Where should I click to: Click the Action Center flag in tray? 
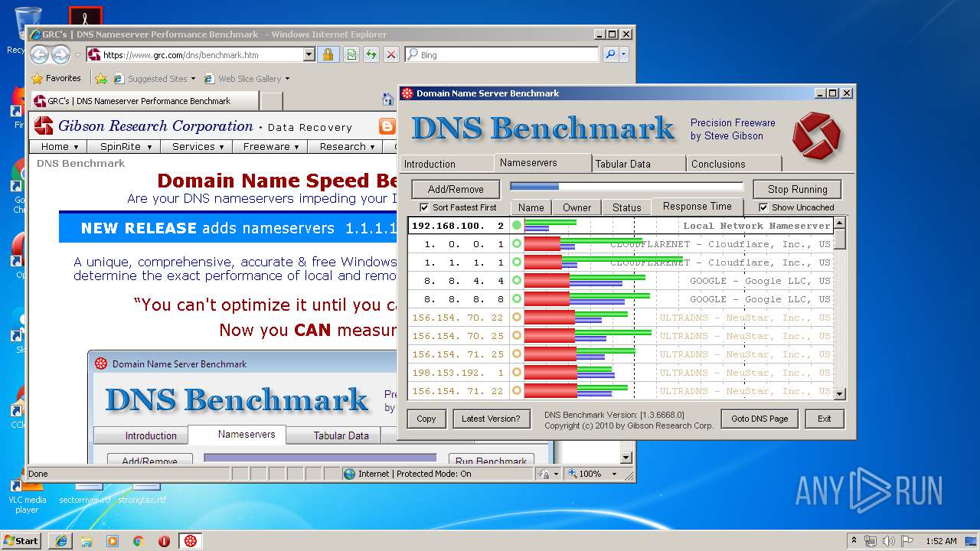906,541
